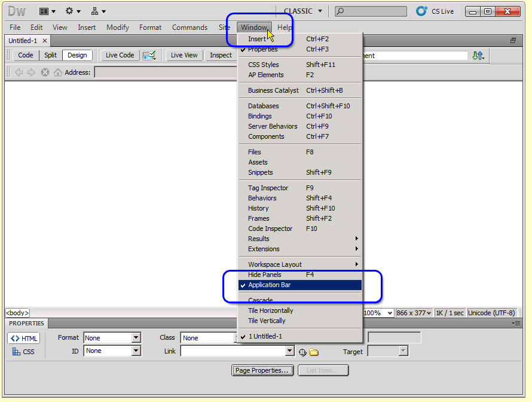This screenshot has height=402, width=532.
Task: Click the Live View options icon
Action: coord(149,56)
